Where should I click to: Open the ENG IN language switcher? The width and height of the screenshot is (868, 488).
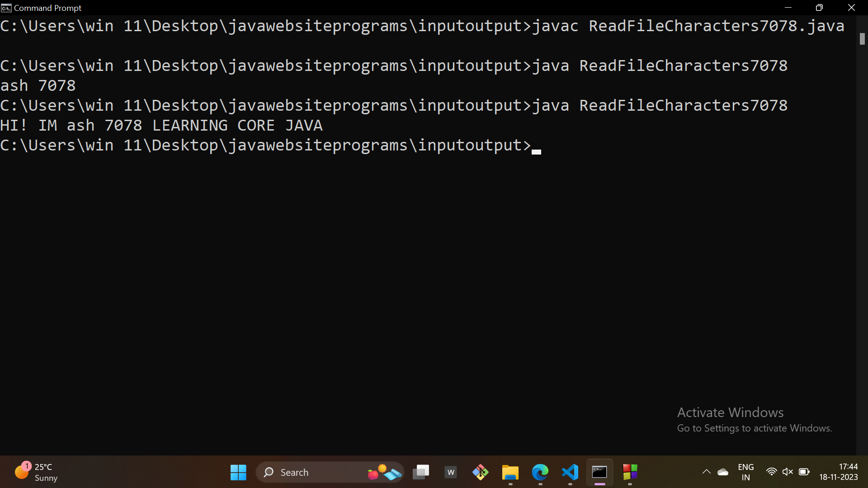pos(745,472)
